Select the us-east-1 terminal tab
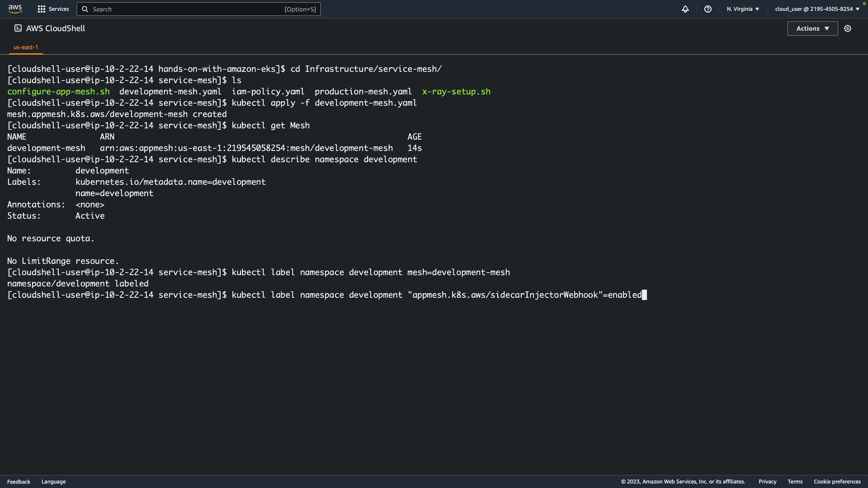 [26, 47]
